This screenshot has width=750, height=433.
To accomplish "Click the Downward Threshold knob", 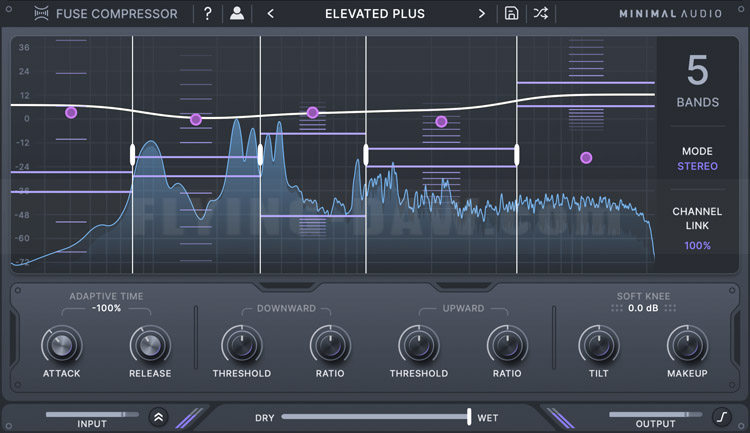I will [x=242, y=345].
